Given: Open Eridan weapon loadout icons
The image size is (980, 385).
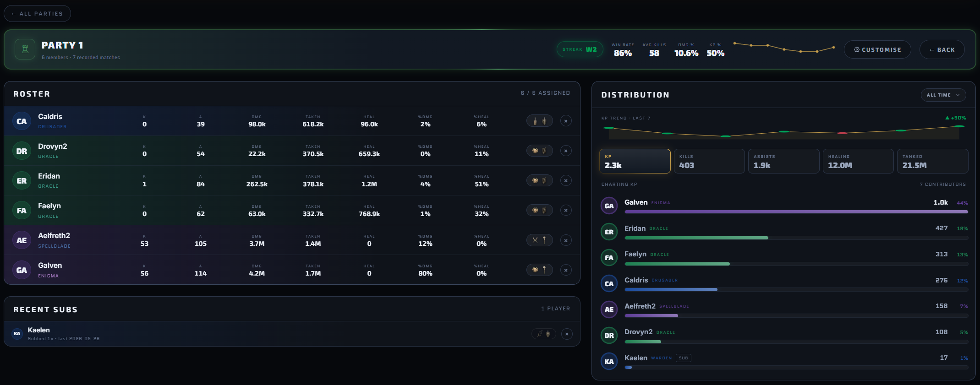Looking at the screenshot, I should (x=539, y=180).
